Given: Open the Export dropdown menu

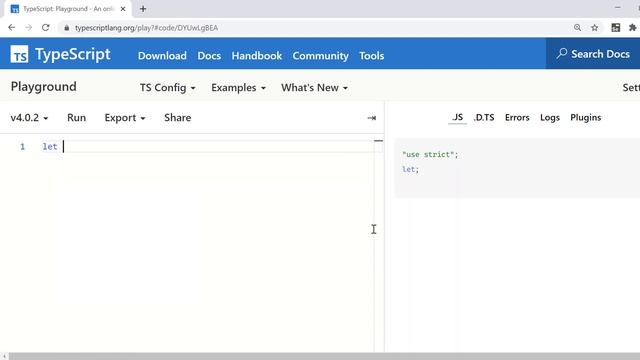Looking at the screenshot, I should pyautogui.click(x=125, y=118).
